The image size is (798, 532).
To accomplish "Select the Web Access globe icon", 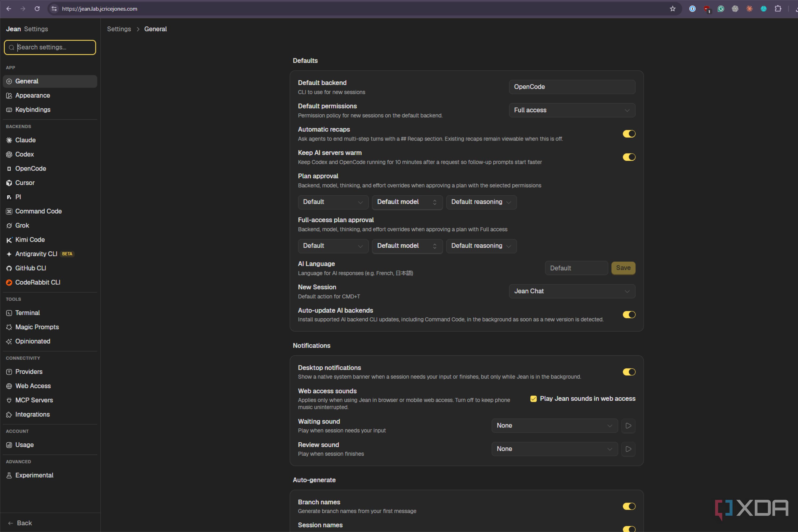I will (x=9, y=386).
